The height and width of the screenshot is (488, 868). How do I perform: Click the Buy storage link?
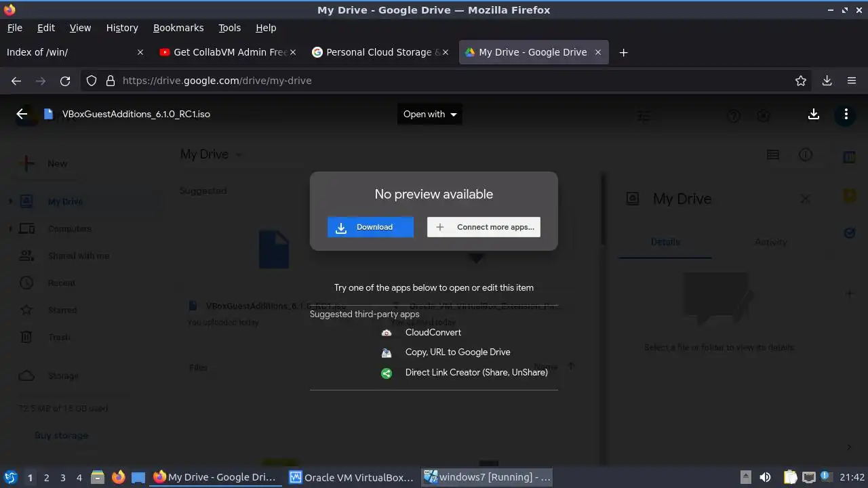coord(61,435)
